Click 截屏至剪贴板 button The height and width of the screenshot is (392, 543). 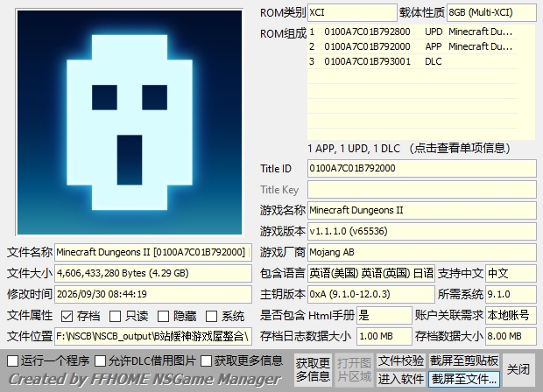click(464, 360)
